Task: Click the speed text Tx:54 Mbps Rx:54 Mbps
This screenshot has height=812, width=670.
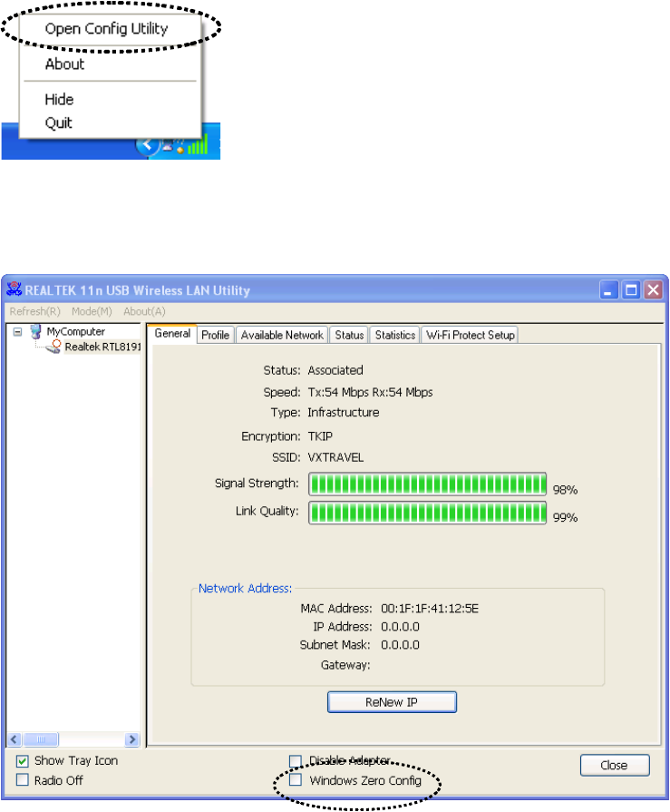Action: tap(371, 393)
